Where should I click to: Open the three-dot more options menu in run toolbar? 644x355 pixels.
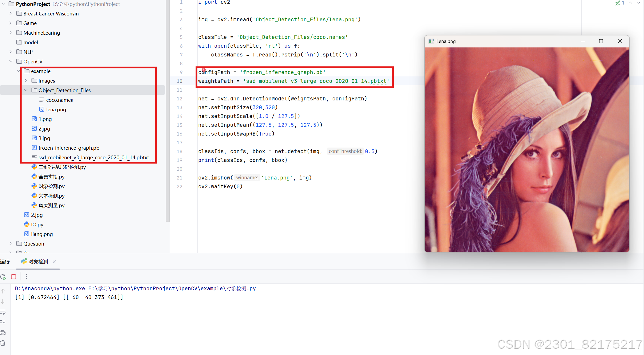(26, 277)
